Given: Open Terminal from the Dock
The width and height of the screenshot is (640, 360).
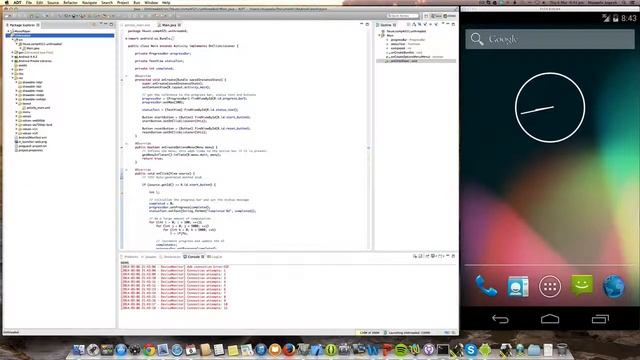Looking at the screenshot, I should 443,350.
